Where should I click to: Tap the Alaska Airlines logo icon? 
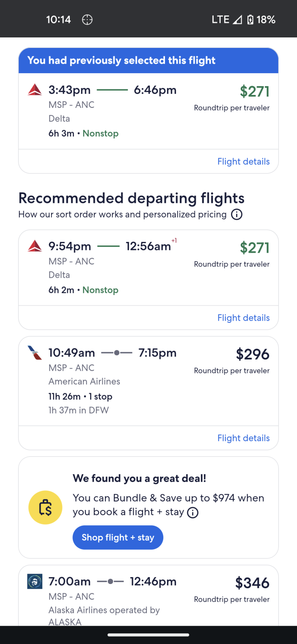pyautogui.click(x=35, y=581)
